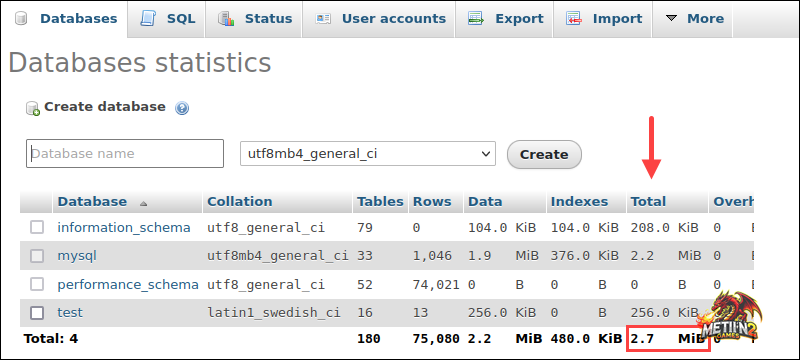Open the performance_schema database

[x=128, y=285]
